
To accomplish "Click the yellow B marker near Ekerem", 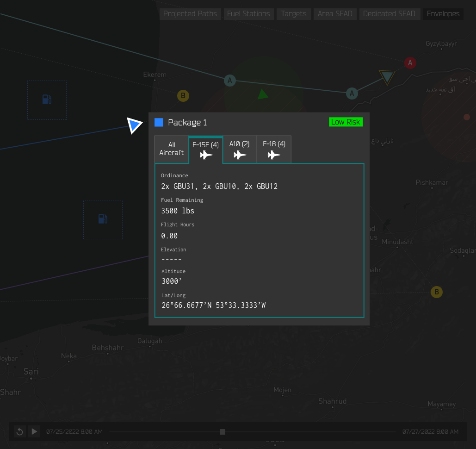I will point(183,96).
